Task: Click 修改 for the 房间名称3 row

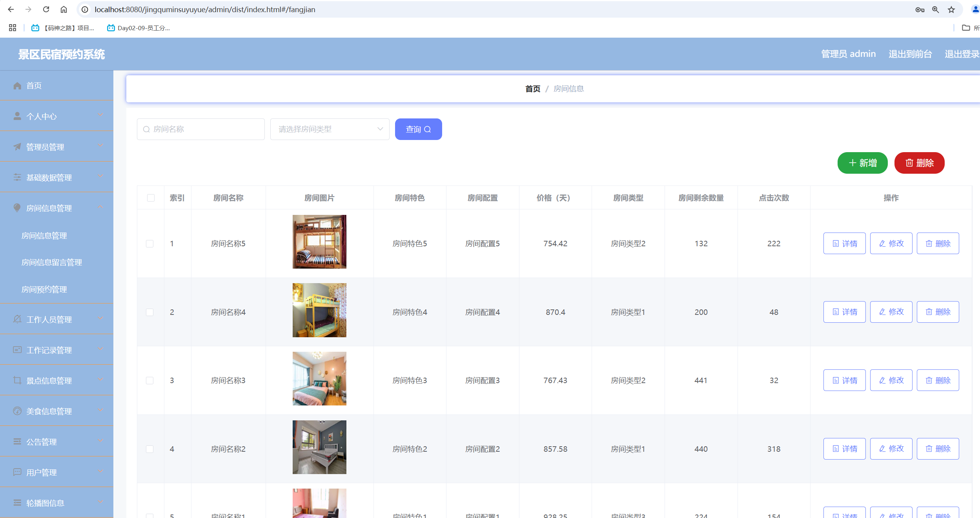Action: click(x=891, y=380)
